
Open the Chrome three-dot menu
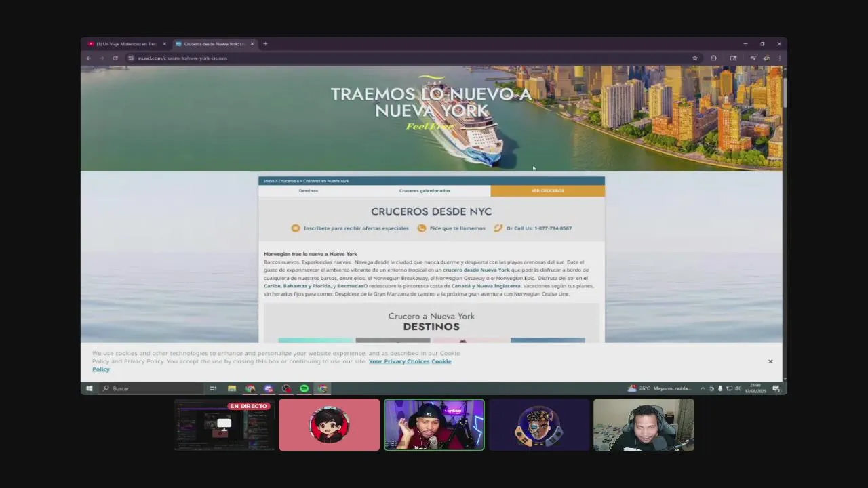coord(779,58)
